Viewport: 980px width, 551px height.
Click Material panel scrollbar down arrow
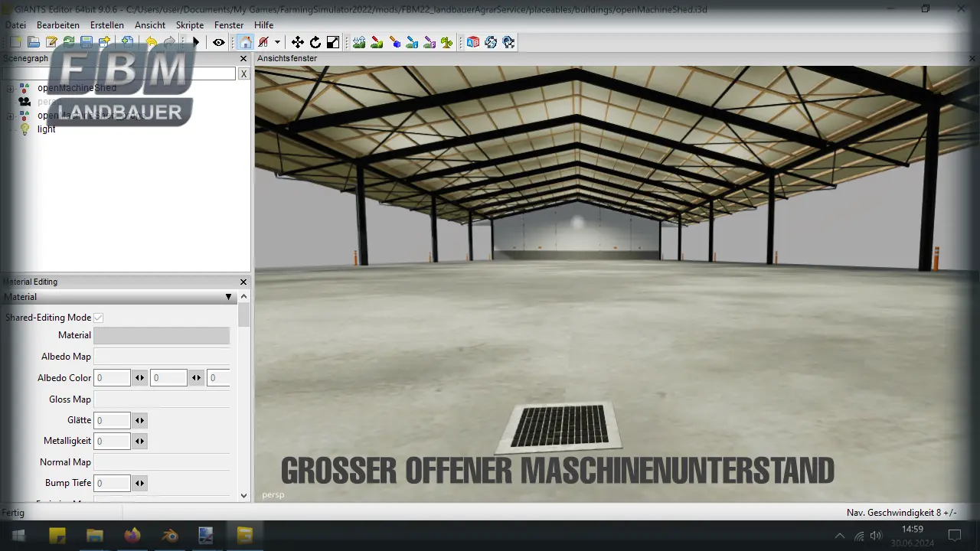click(x=244, y=496)
